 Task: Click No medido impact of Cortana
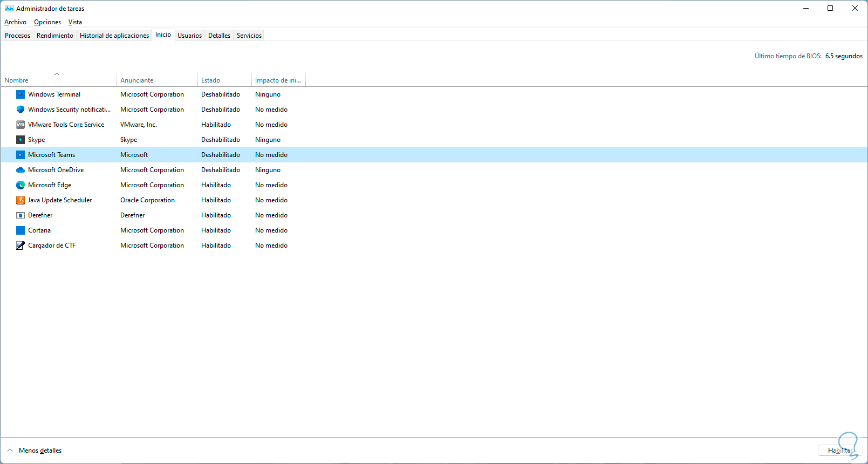click(271, 230)
